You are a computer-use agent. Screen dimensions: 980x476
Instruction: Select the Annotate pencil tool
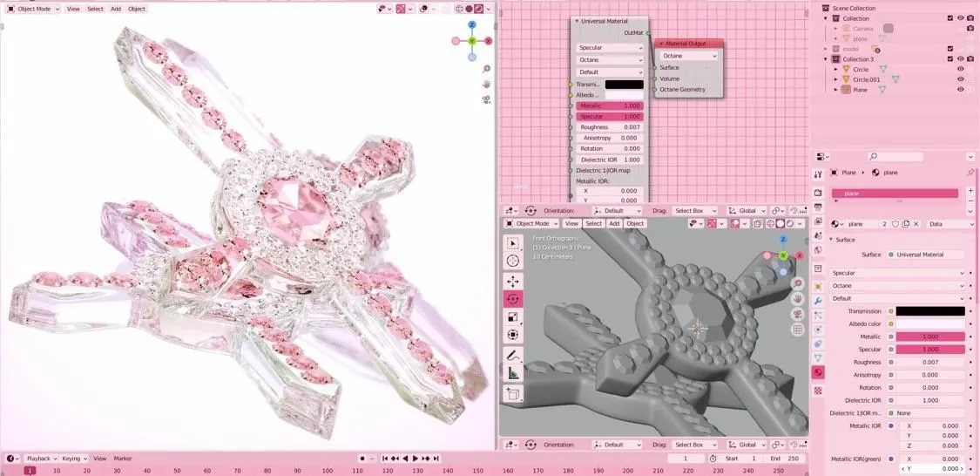point(512,355)
